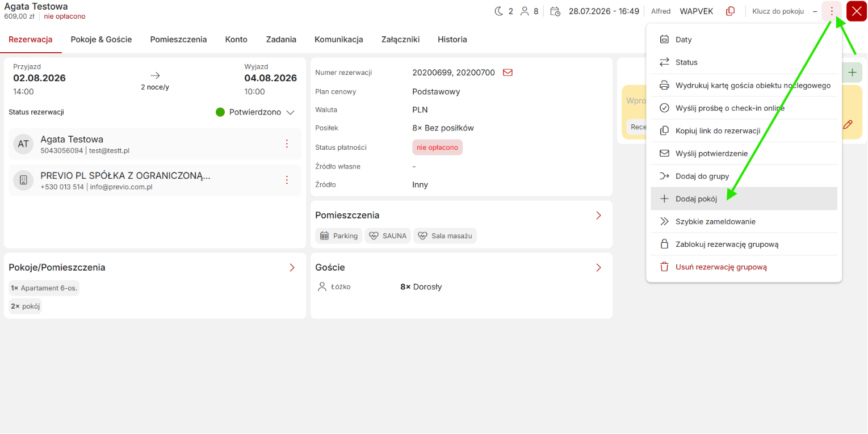
Task: Click the moon nights icon in header
Action: click(x=499, y=11)
